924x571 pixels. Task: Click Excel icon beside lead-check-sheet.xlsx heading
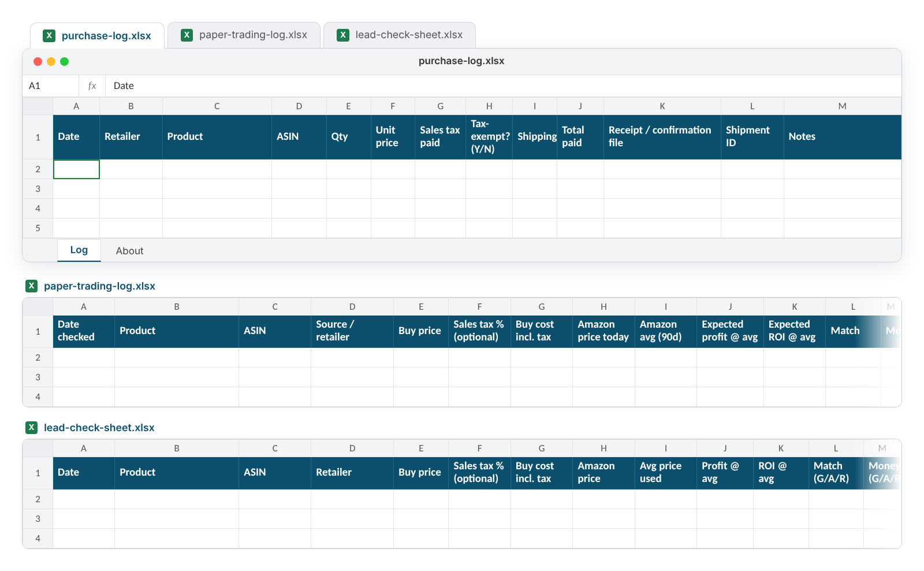point(32,428)
